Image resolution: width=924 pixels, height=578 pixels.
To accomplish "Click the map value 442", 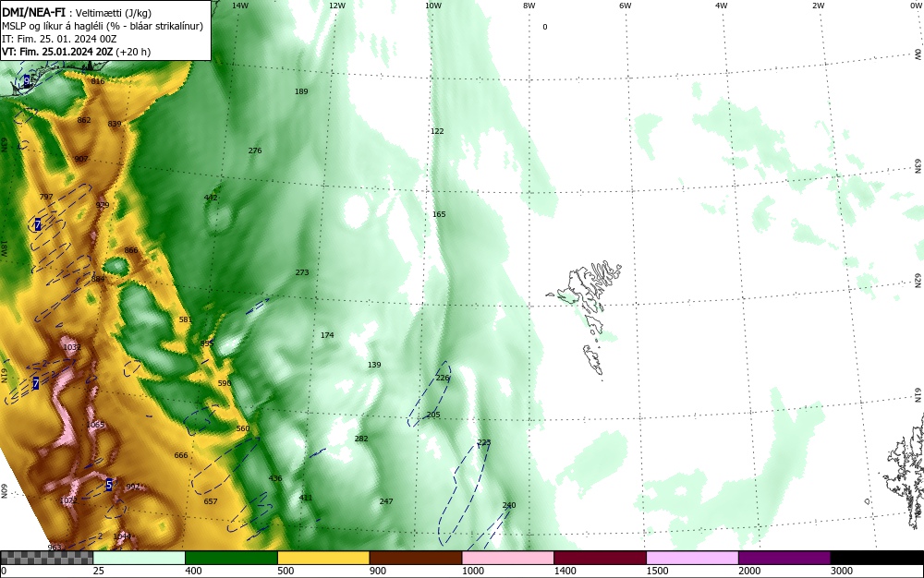I will click(211, 198).
